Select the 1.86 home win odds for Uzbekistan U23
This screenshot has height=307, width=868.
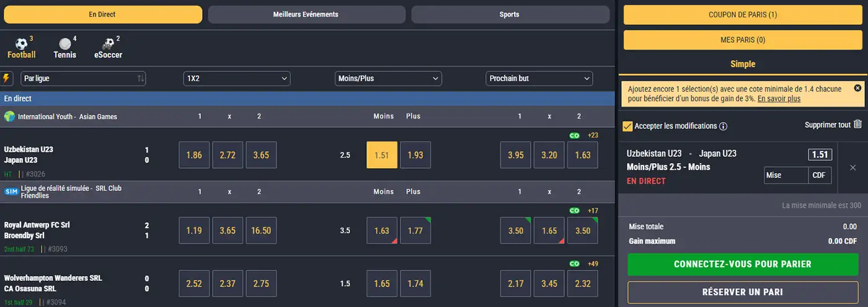tap(194, 155)
